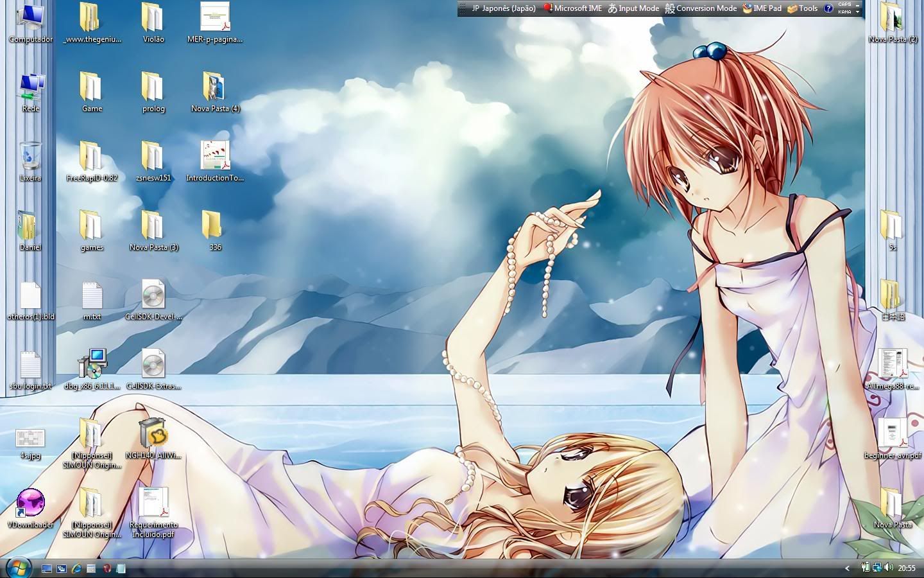Launch the red circular Quick Launch icon
924x578 pixels.
coord(107,568)
